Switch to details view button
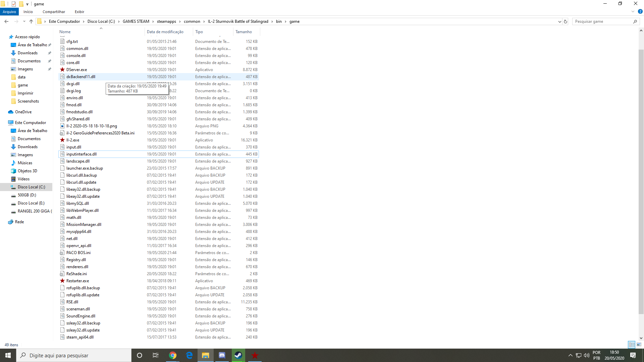This screenshot has height=362, width=644. coord(632,345)
